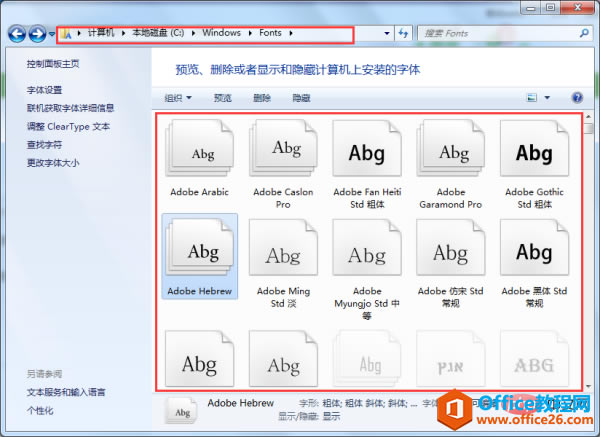The image size is (600, 437).
Task: Click the Forward navigation arrow
Action: [x=38, y=34]
